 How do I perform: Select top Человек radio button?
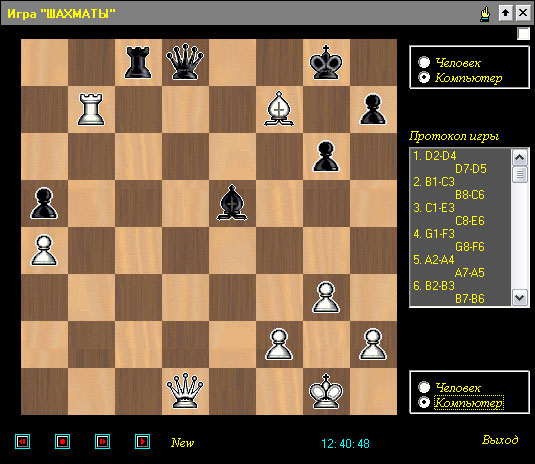click(424, 62)
